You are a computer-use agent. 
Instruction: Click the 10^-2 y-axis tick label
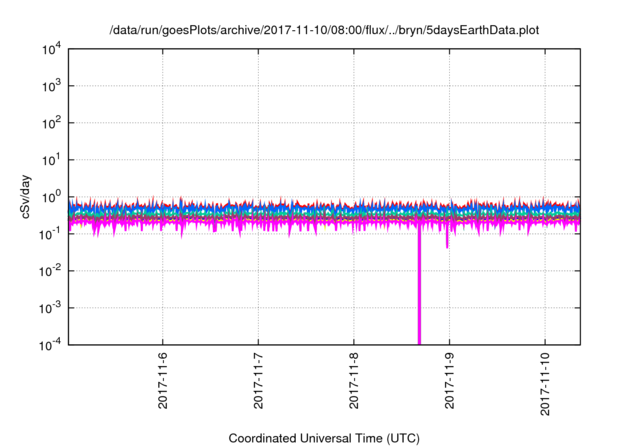pos(54,270)
